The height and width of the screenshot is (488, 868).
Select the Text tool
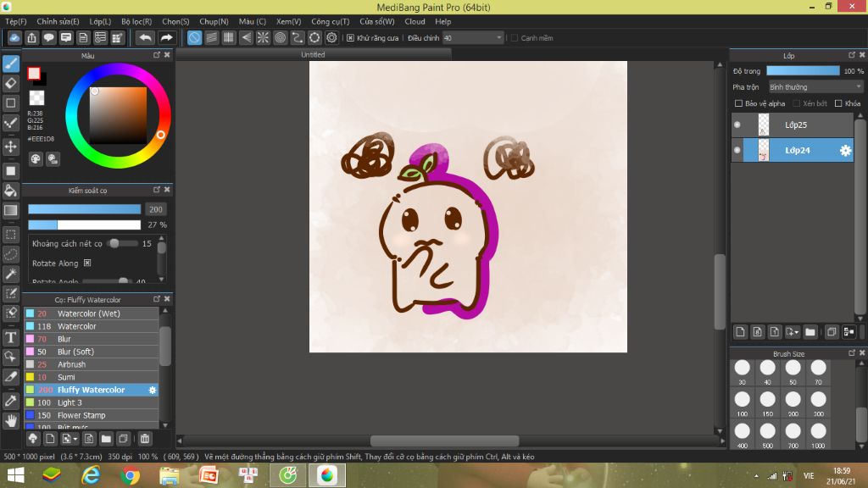pyautogui.click(x=10, y=337)
